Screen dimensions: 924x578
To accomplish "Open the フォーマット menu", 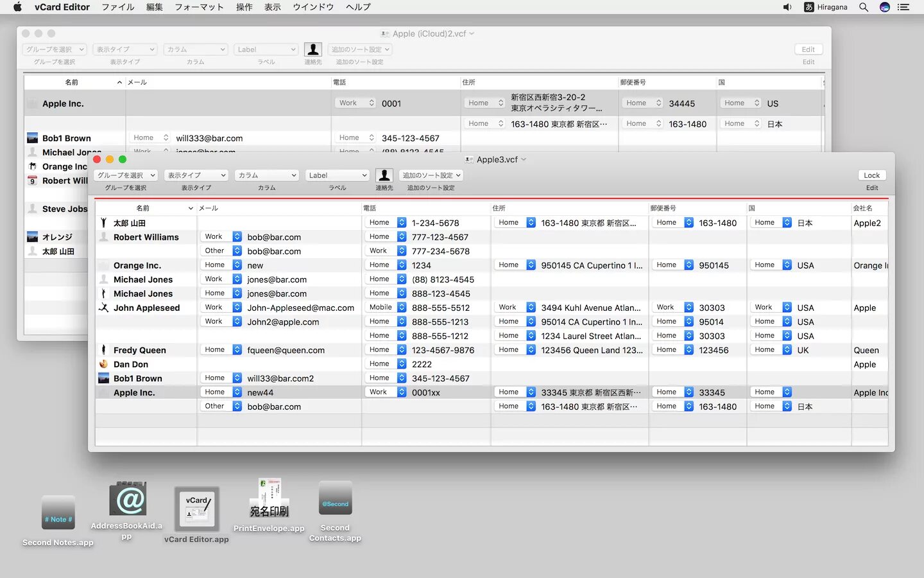I will point(200,7).
